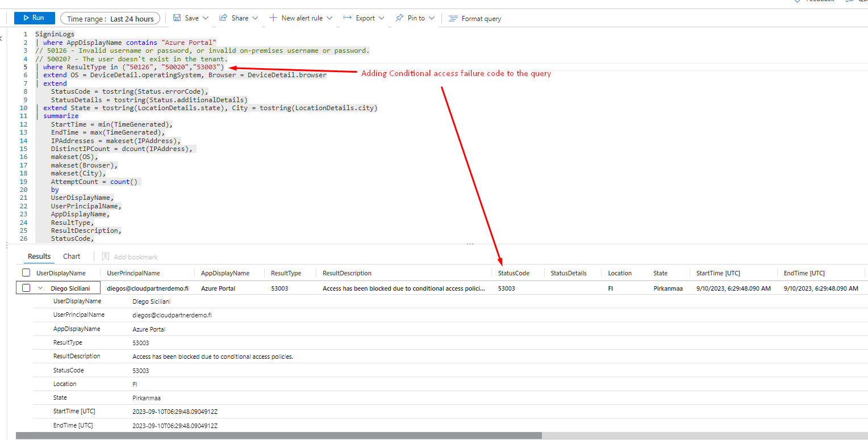
Task: Check the Diego Siciliani row checkbox
Action: point(26,288)
